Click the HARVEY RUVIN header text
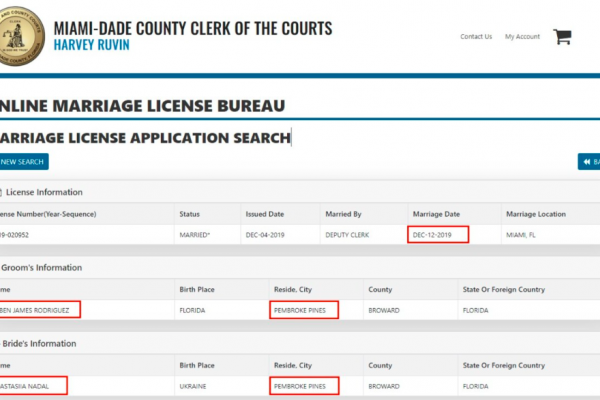 [x=91, y=45]
